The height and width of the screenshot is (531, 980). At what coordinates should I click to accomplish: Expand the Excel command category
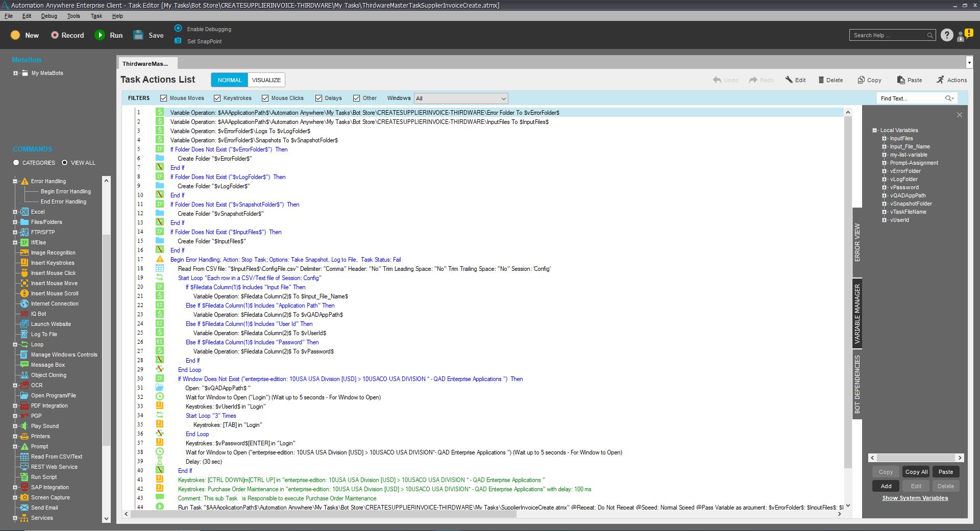point(15,212)
